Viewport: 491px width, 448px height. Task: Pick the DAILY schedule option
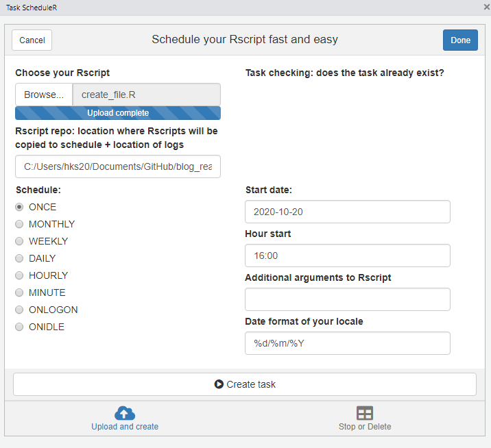[20, 258]
